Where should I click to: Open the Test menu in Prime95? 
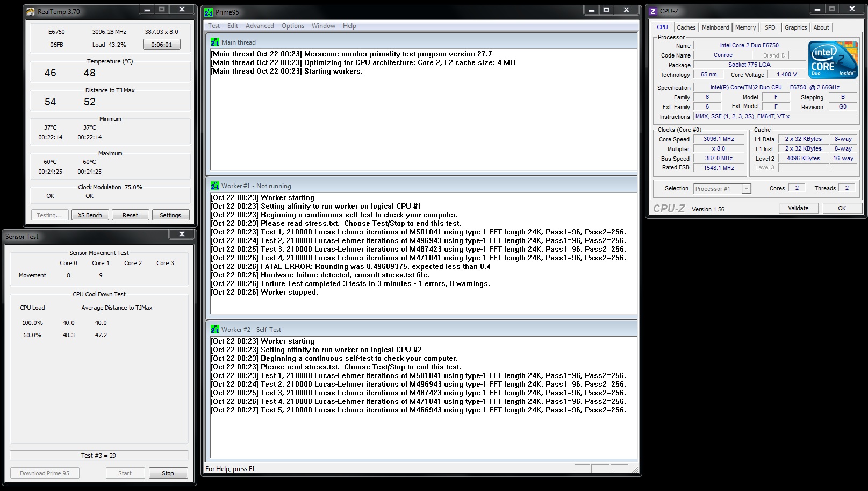[214, 26]
